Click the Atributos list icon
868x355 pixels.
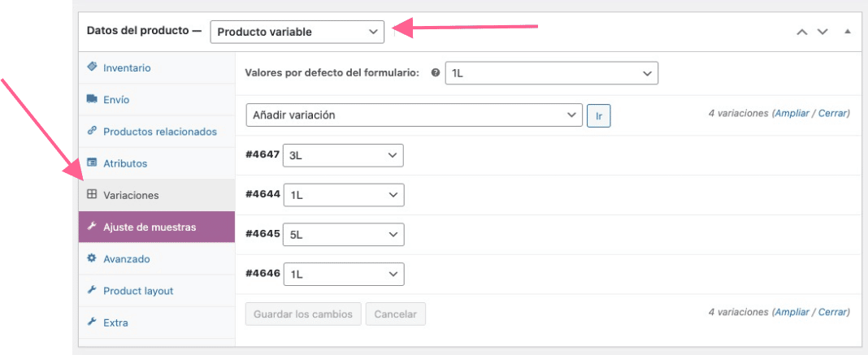tap(92, 163)
